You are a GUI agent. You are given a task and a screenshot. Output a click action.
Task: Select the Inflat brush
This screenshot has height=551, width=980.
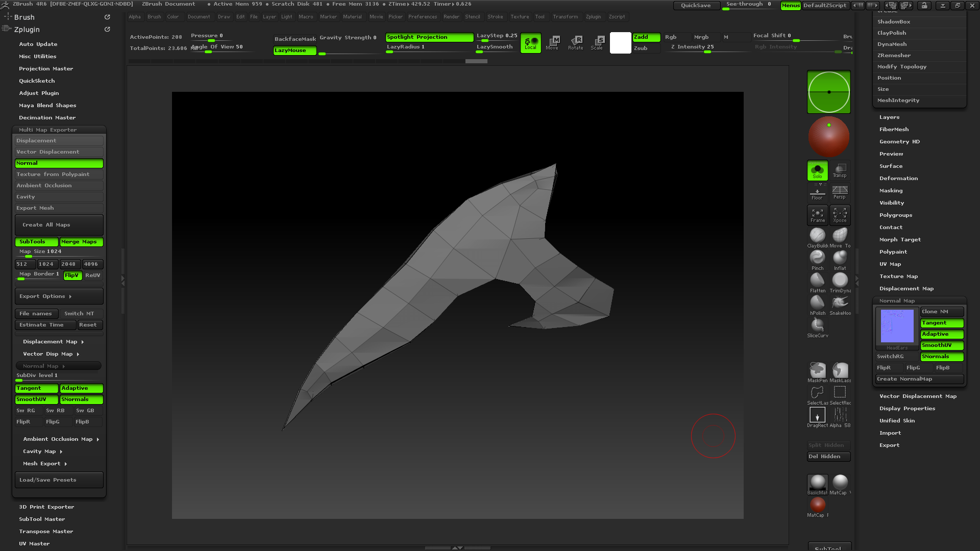[x=840, y=260]
